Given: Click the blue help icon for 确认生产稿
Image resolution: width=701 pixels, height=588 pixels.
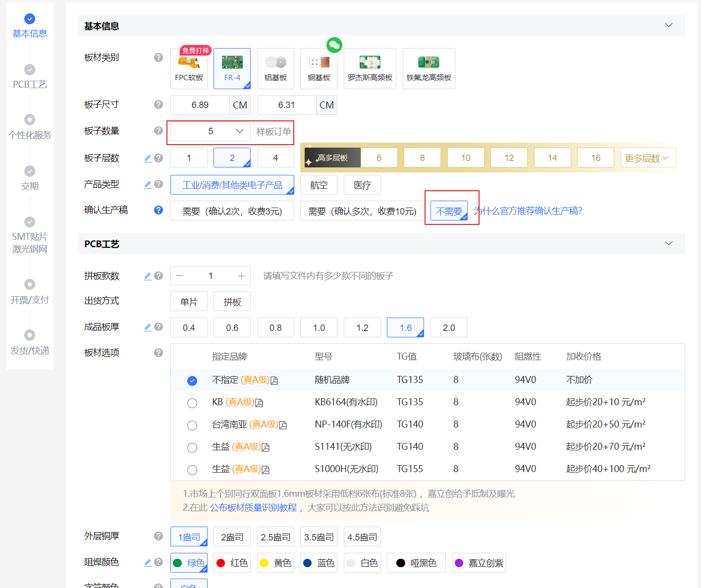Looking at the screenshot, I should [x=159, y=210].
